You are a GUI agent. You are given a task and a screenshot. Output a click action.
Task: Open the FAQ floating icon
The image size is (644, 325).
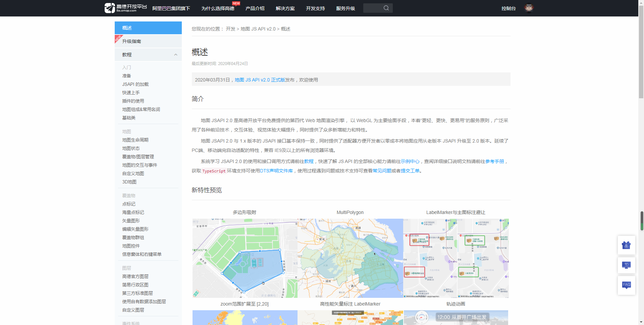(x=627, y=285)
